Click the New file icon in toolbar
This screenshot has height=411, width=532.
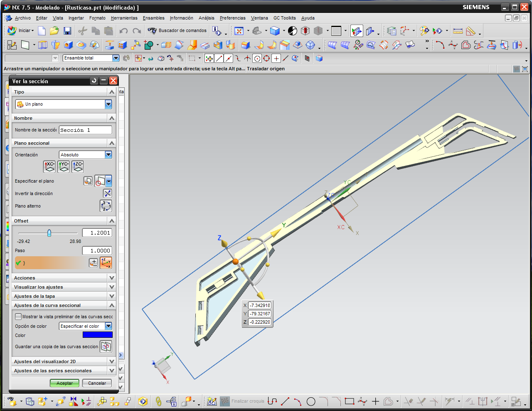coord(42,31)
